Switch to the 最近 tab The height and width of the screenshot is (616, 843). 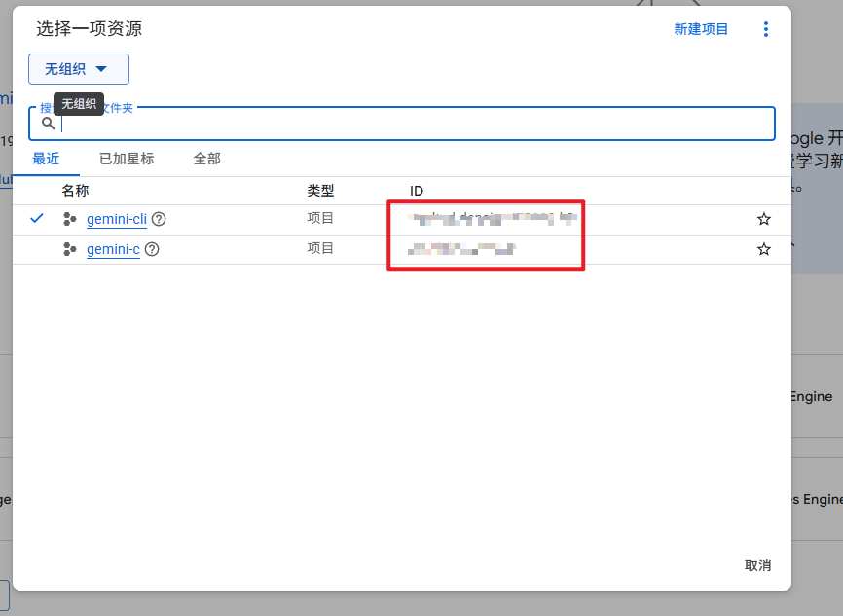coord(46,159)
